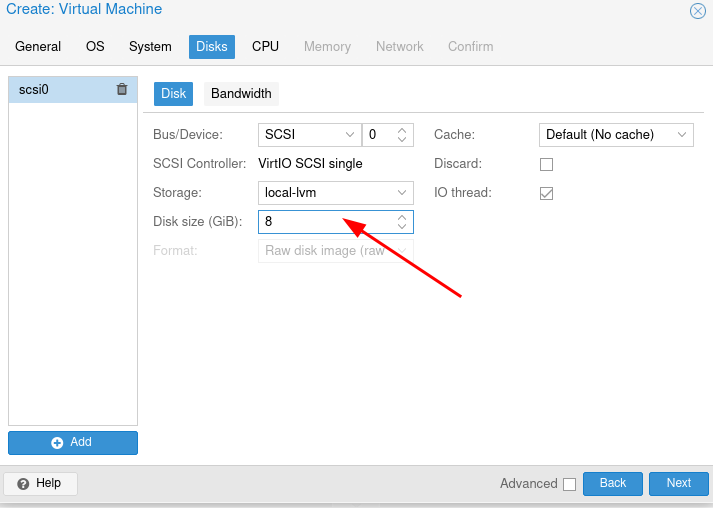This screenshot has width=713, height=508.
Task: Enable the Discard checkbox
Action: pyautogui.click(x=546, y=164)
